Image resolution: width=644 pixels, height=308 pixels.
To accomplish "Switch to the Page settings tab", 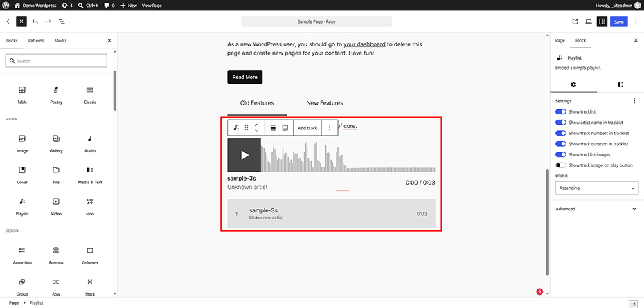I will point(560,41).
